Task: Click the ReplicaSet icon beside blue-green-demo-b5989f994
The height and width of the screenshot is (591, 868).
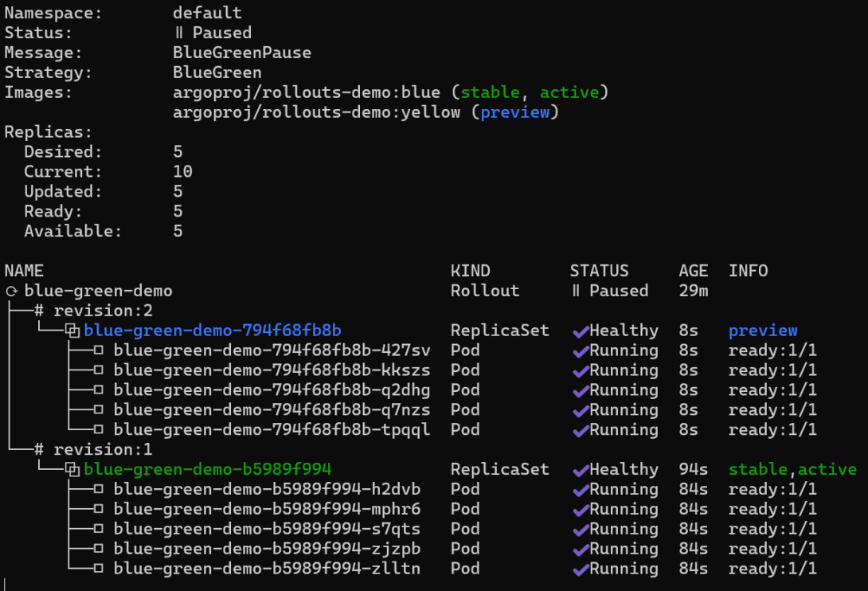Action: (72, 469)
